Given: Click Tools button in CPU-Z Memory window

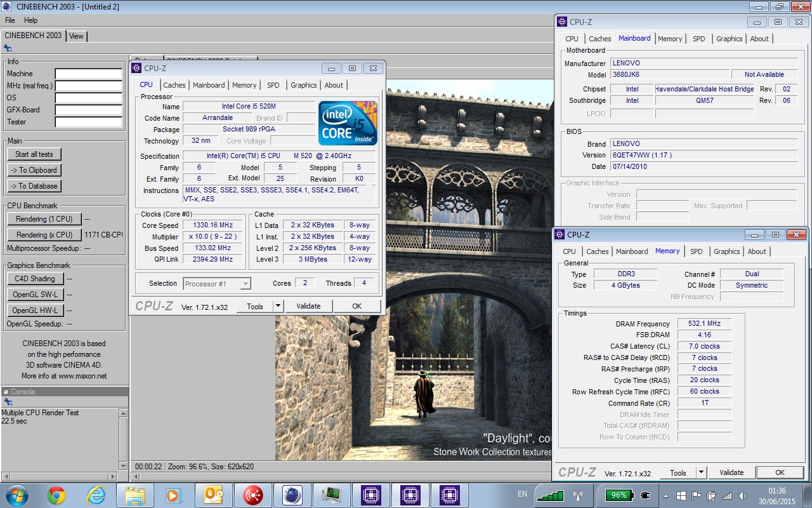Looking at the screenshot, I should [678, 472].
